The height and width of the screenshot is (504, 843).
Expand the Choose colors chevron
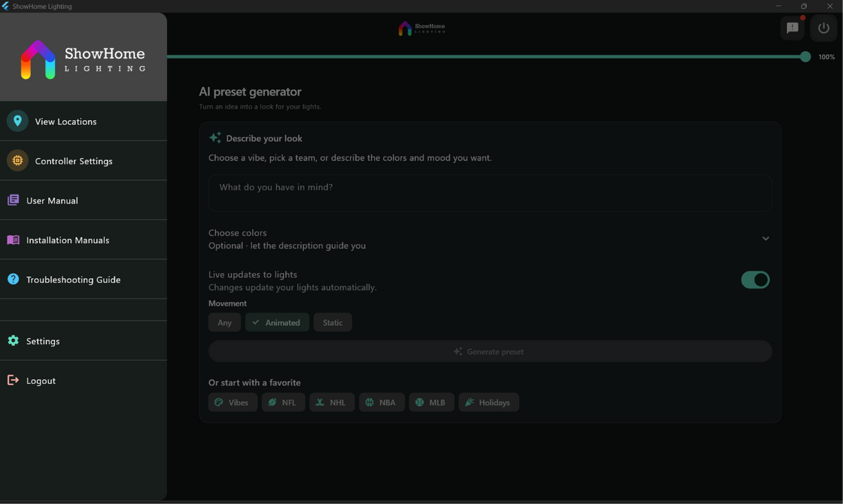click(x=766, y=239)
